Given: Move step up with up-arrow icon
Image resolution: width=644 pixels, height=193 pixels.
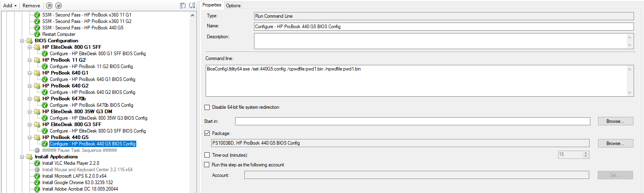Looking at the screenshot, I should click(x=49, y=6).
